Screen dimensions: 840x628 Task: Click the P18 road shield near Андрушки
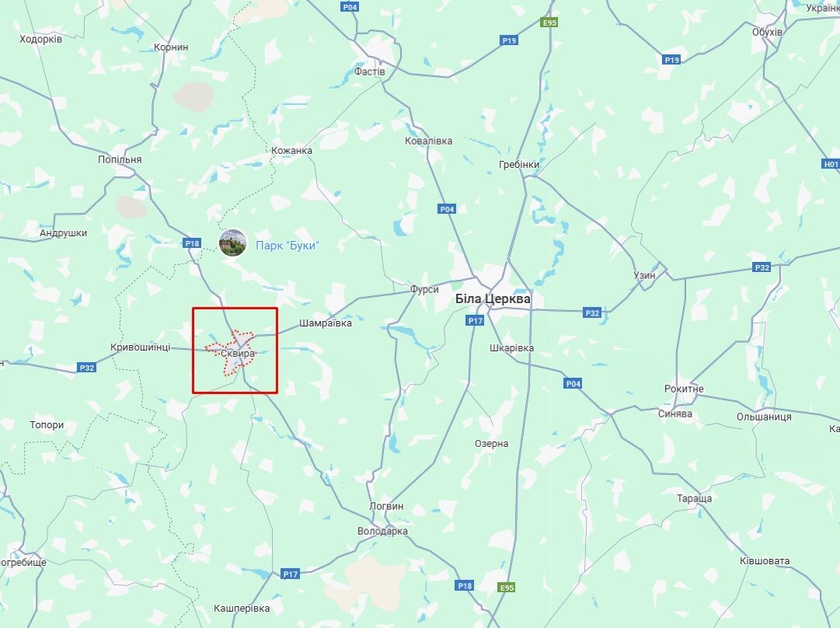coord(192,244)
